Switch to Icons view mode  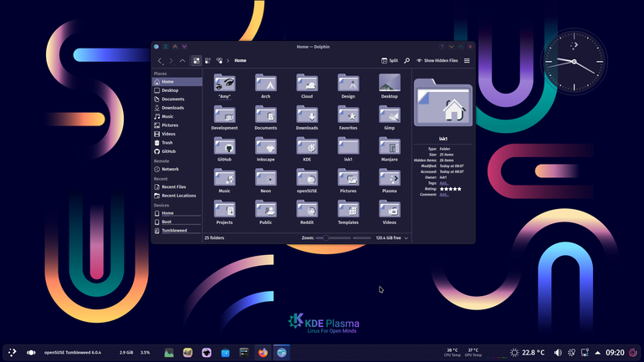(x=197, y=61)
